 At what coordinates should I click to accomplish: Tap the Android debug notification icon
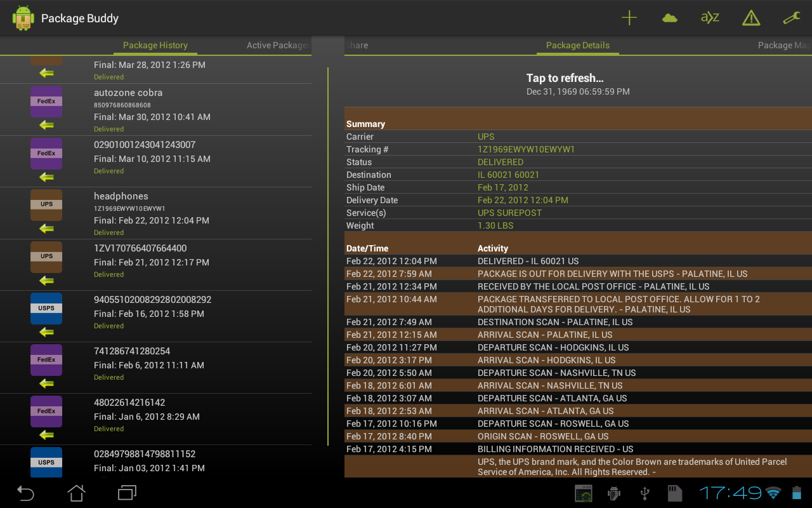click(613, 493)
